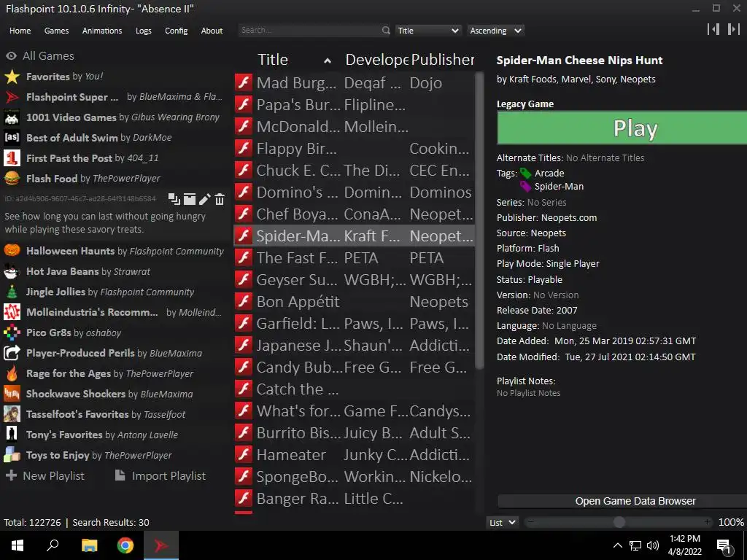This screenshot has height=560, width=747.
Task: Open the Title sort-by dropdown
Action: [427, 31]
